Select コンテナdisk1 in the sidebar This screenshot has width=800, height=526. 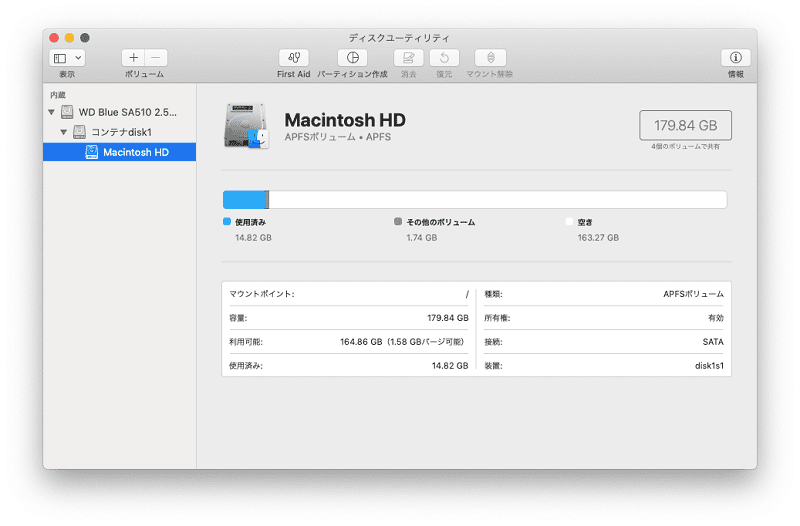(120, 132)
